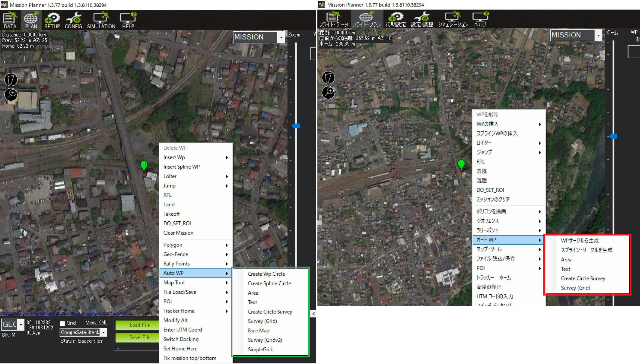Click the green home marker on left map

(x=144, y=165)
